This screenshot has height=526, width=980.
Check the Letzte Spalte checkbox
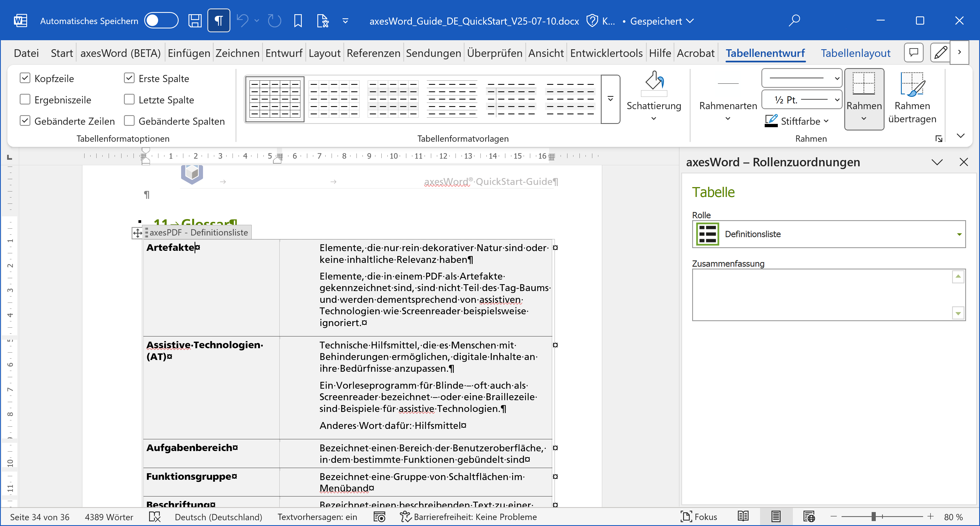tap(129, 99)
